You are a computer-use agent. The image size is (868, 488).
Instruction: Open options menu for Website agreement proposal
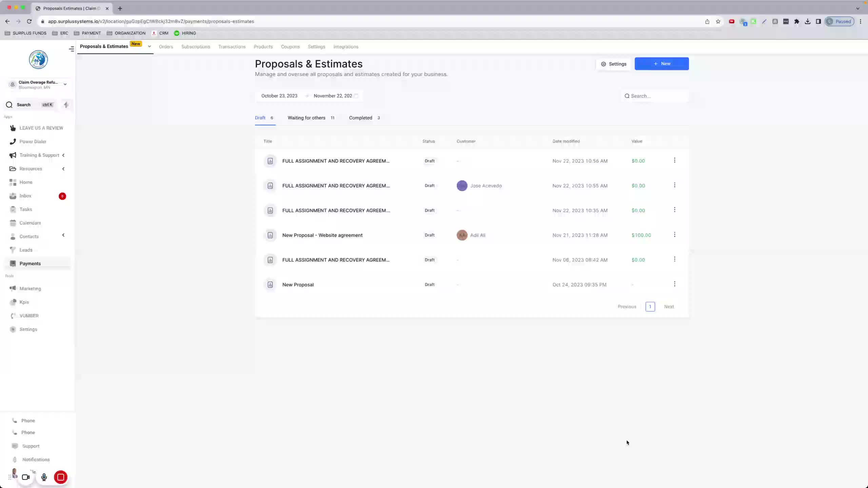674,235
